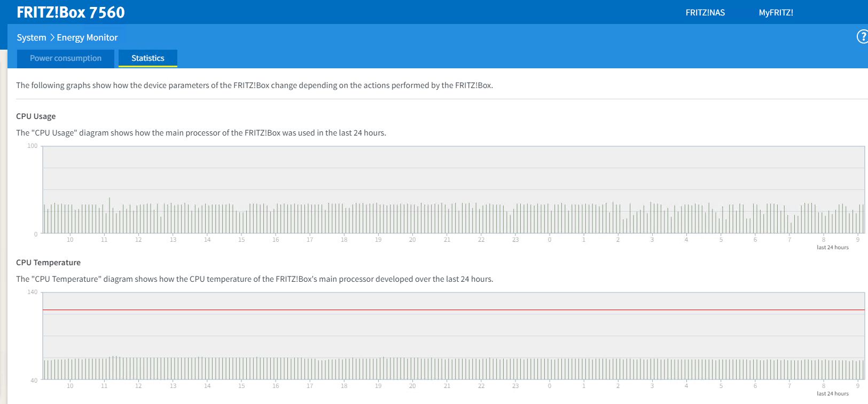The image size is (868, 404).
Task: Click the CPU Usage heading
Action: 36,116
